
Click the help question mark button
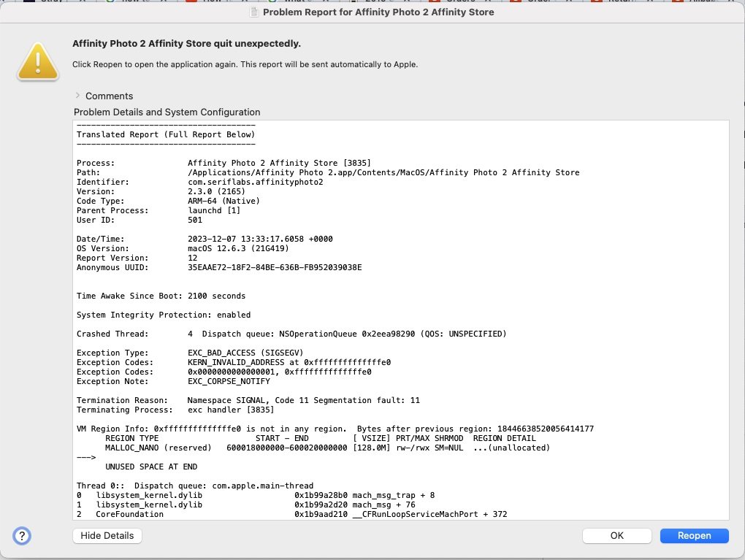pos(22,536)
